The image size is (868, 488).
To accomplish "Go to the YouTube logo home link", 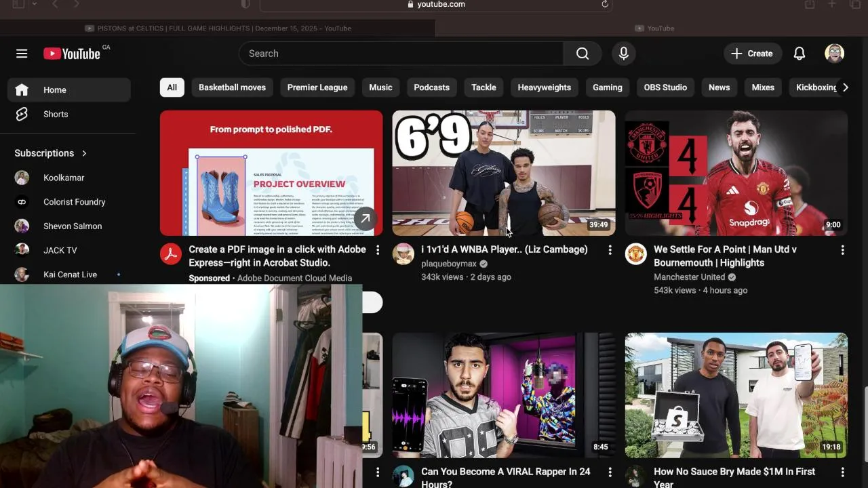I will click(72, 54).
